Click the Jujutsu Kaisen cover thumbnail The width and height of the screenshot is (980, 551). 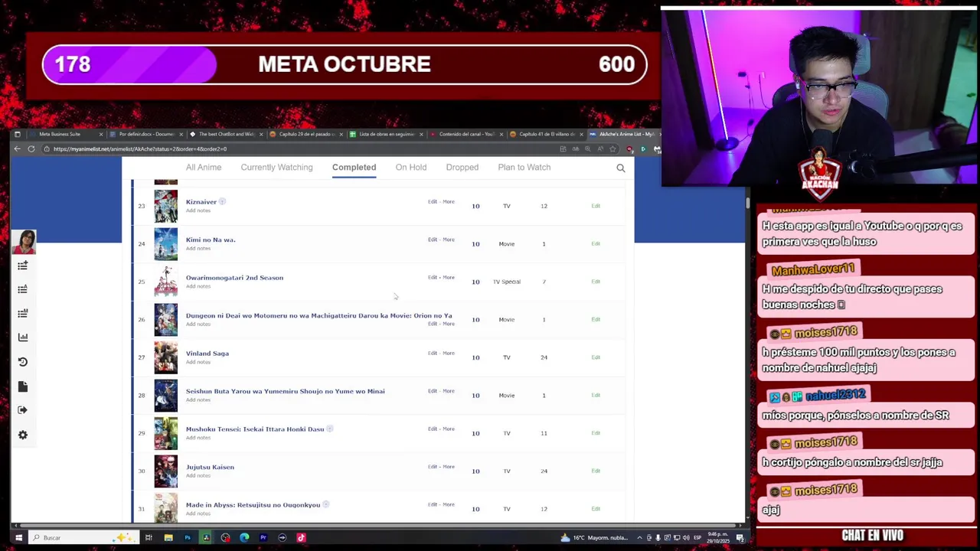(x=165, y=471)
